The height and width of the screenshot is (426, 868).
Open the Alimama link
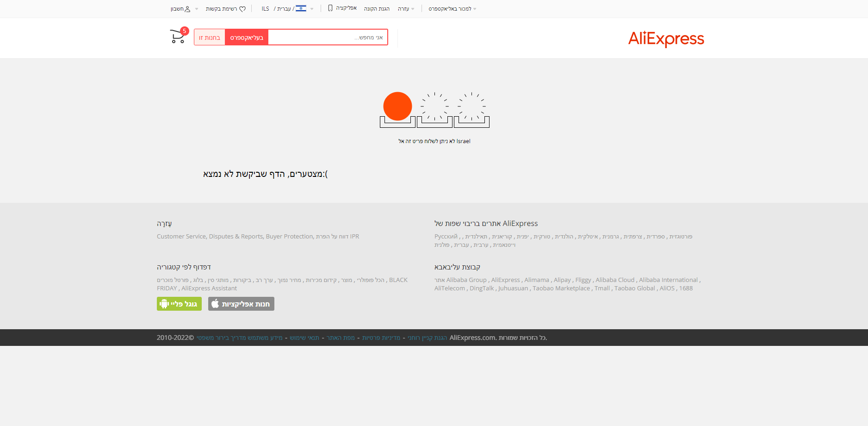click(x=537, y=280)
